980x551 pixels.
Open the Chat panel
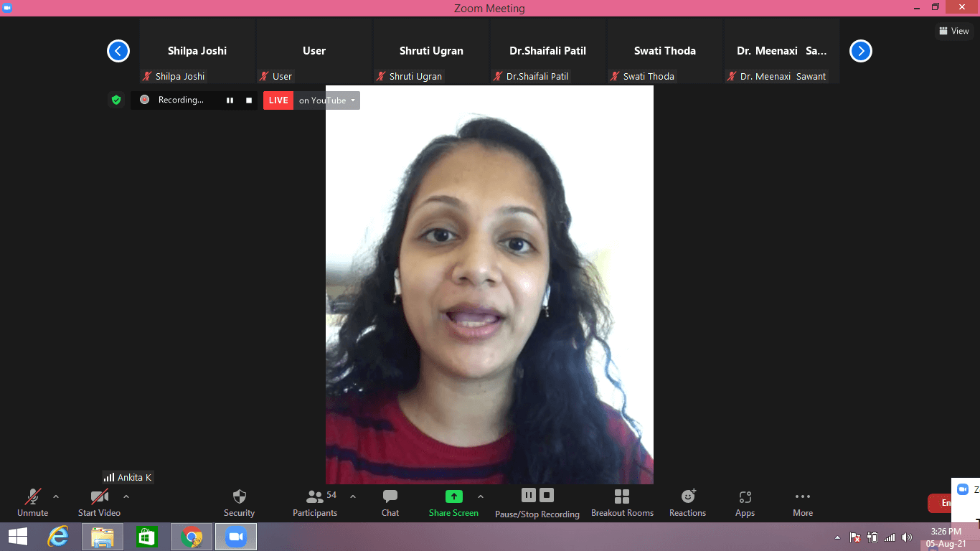390,502
